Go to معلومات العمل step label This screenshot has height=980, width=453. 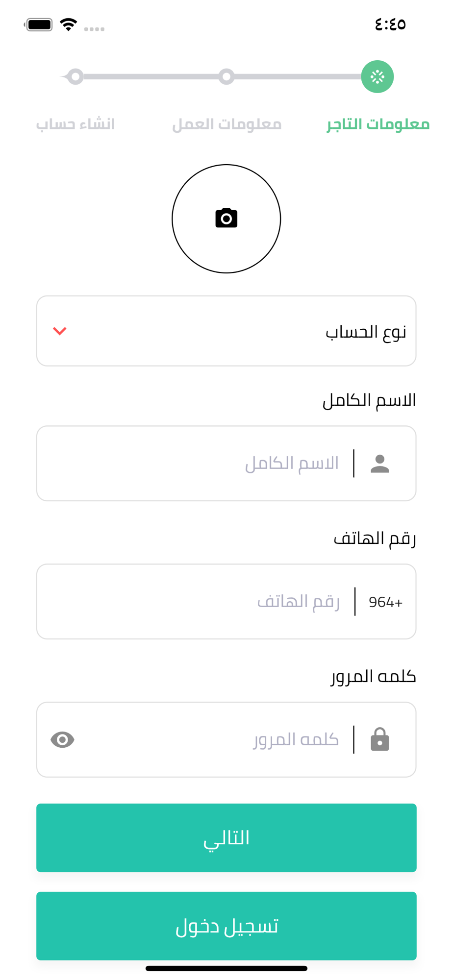click(x=226, y=124)
